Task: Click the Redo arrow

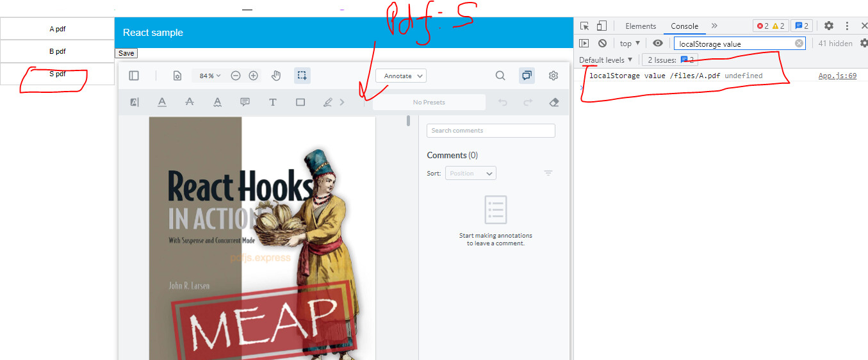Action: click(528, 102)
